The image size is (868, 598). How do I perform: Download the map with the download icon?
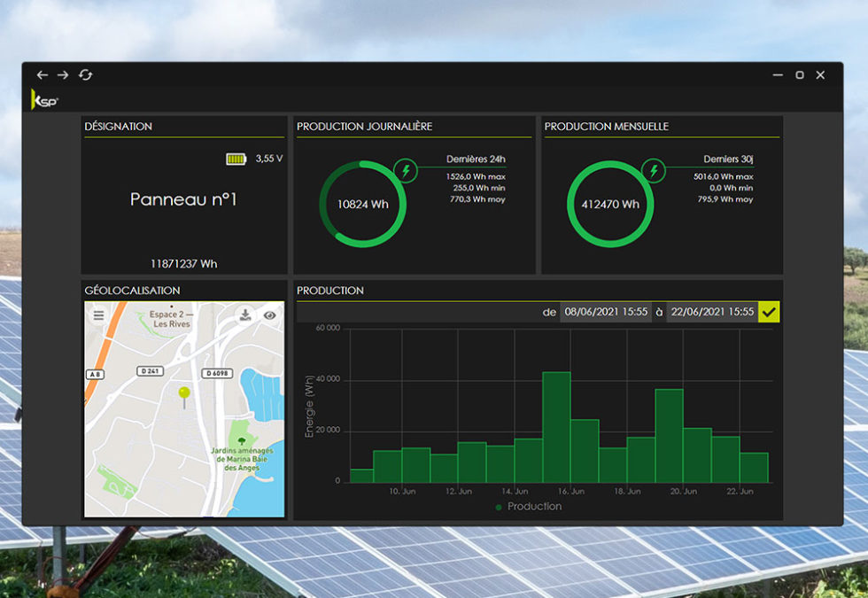coord(245,315)
